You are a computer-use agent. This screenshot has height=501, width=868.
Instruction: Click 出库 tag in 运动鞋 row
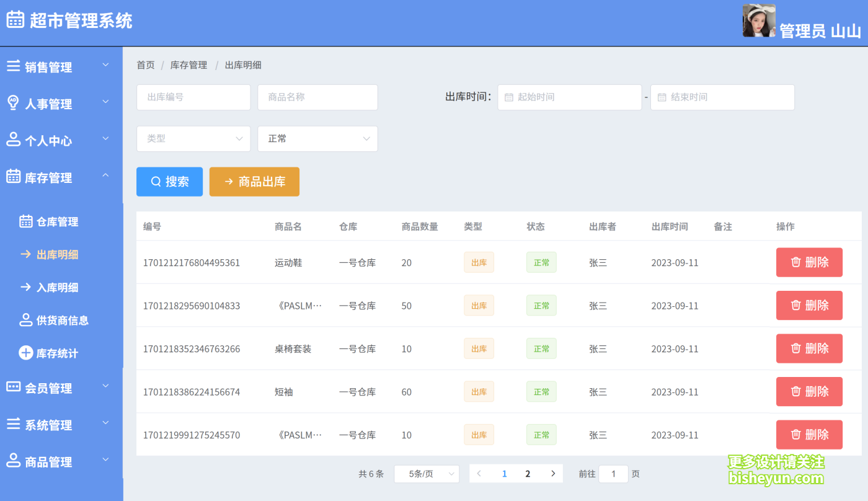click(479, 262)
